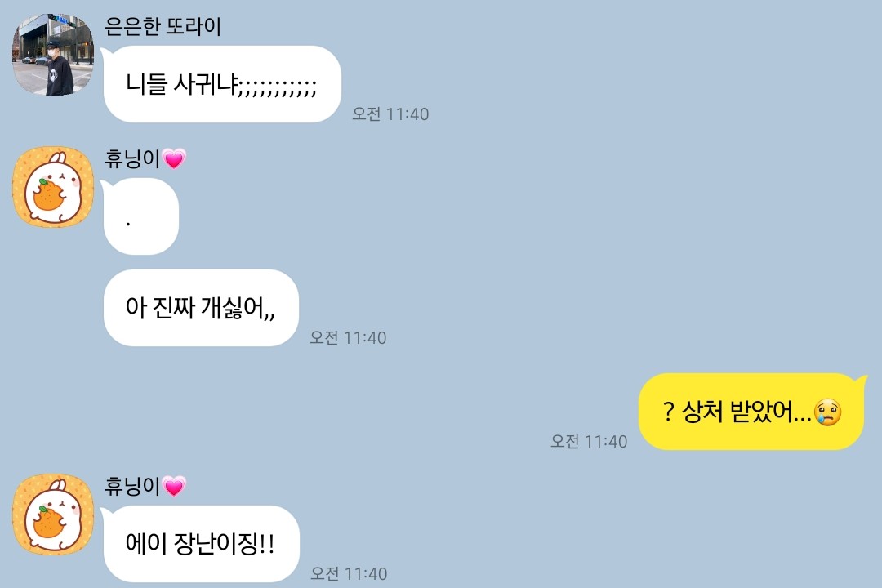The image size is (882, 588).
Task: Select the yellow 상처 받았어 message bubble
Action: click(751, 412)
